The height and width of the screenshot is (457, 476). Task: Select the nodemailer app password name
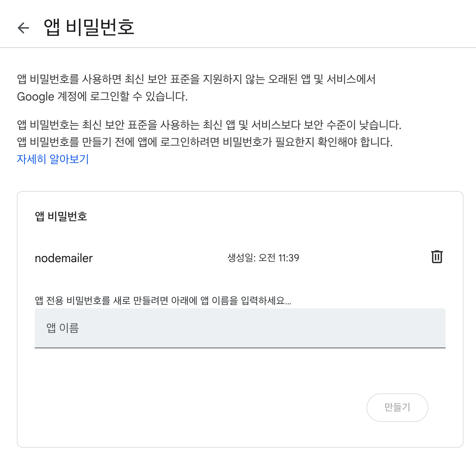[x=64, y=258]
